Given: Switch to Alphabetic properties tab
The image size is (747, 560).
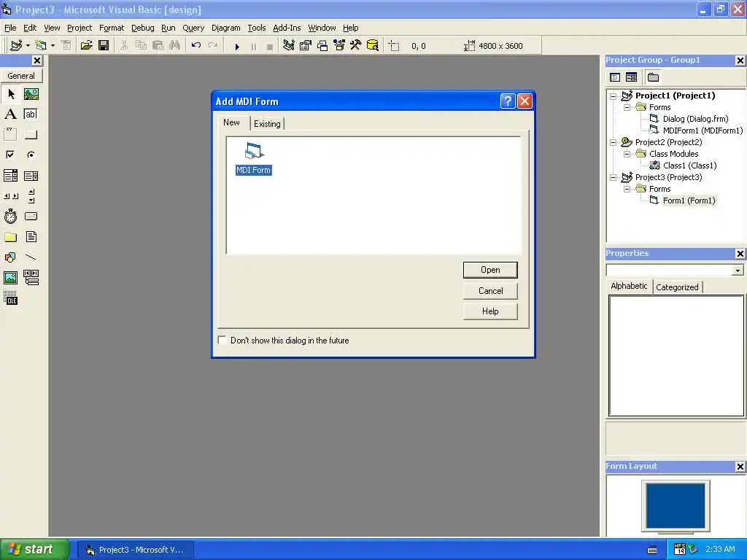Looking at the screenshot, I should 629,286.
